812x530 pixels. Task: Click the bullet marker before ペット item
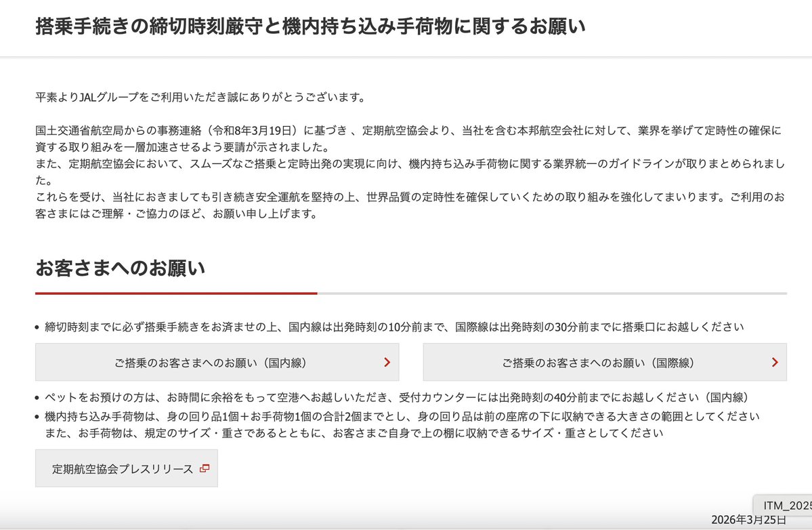point(39,399)
